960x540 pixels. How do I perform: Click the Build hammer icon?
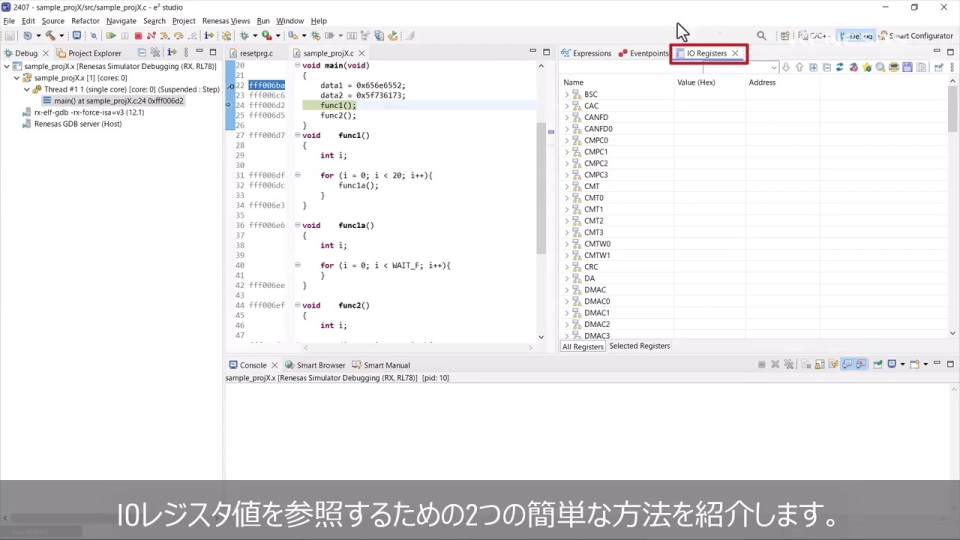pyautogui.click(x=51, y=36)
